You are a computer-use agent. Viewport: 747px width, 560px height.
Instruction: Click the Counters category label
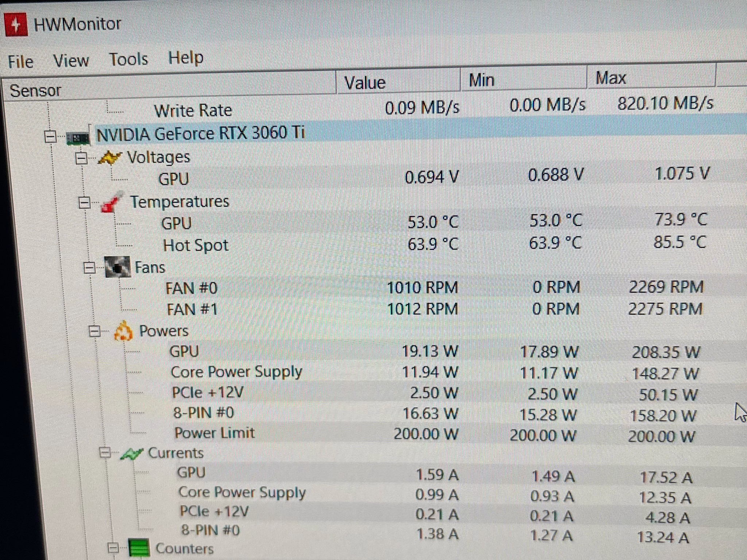pyautogui.click(x=185, y=548)
